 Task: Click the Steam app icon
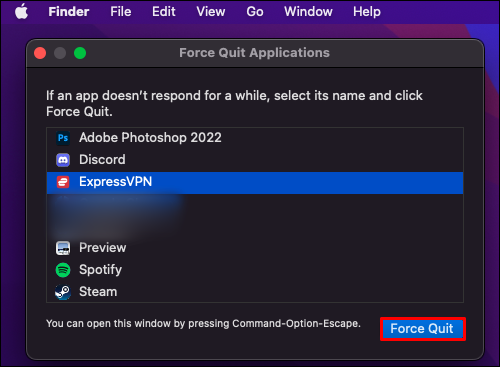[x=63, y=292]
